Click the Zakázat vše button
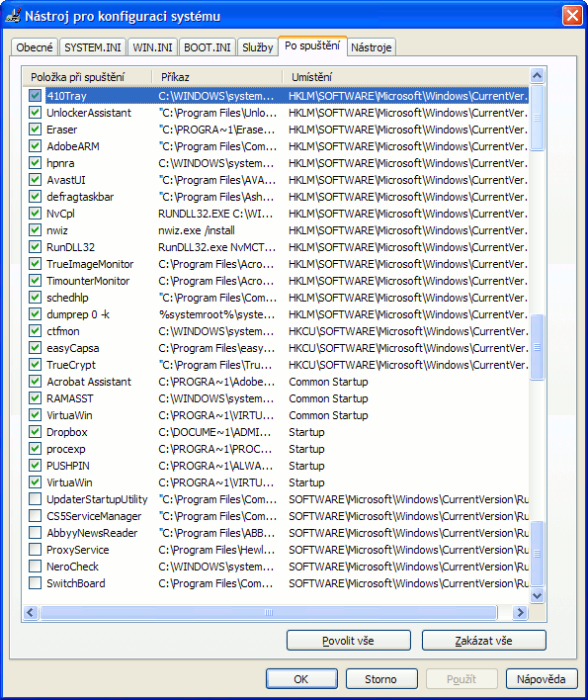 click(x=483, y=641)
